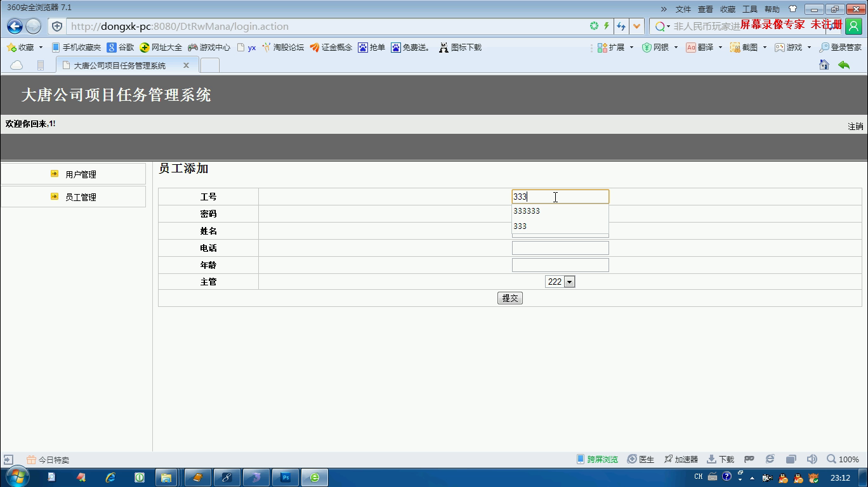Click the 注销 logout link
The height and width of the screenshot is (487, 868).
pyautogui.click(x=855, y=126)
